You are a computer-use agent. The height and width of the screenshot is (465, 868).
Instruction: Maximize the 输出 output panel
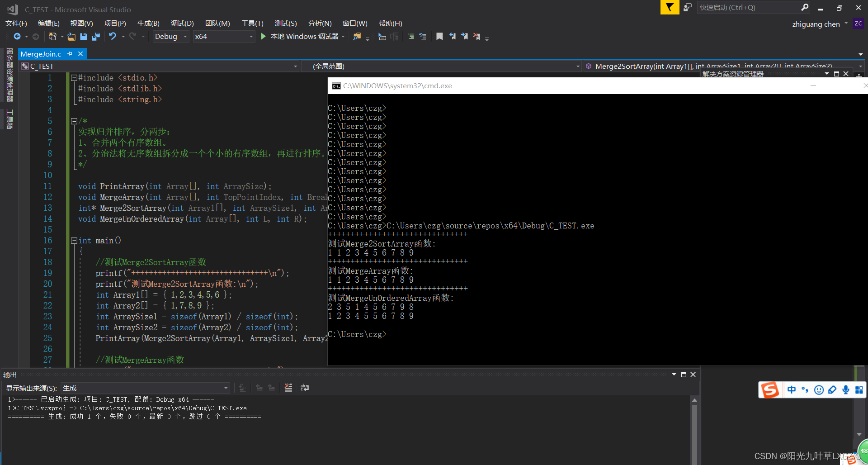coord(684,375)
